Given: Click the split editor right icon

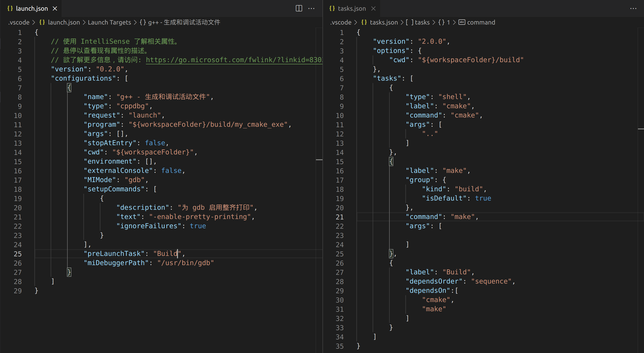Looking at the screenshot, I should point(299,8).
